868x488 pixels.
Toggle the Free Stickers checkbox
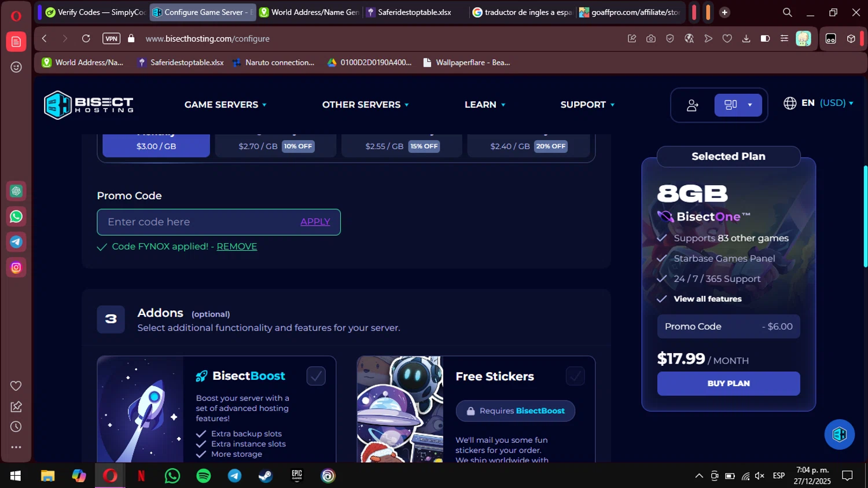575,376
